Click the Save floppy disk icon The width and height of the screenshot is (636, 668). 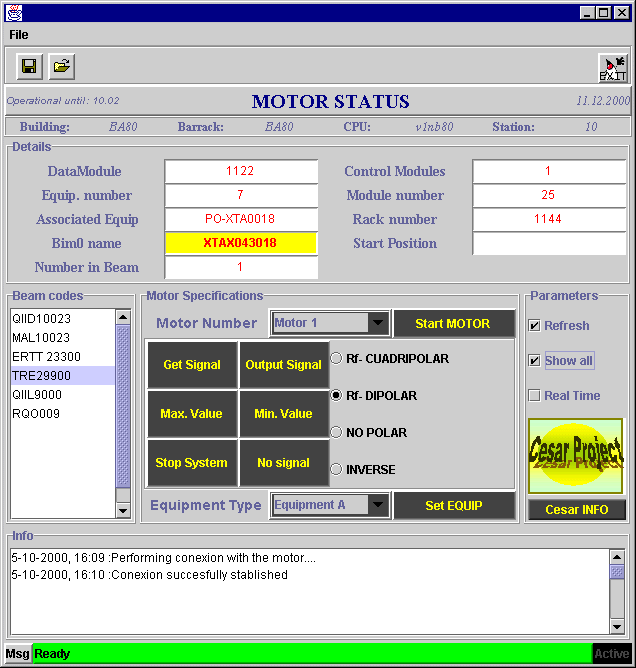(x=29, y=66)
